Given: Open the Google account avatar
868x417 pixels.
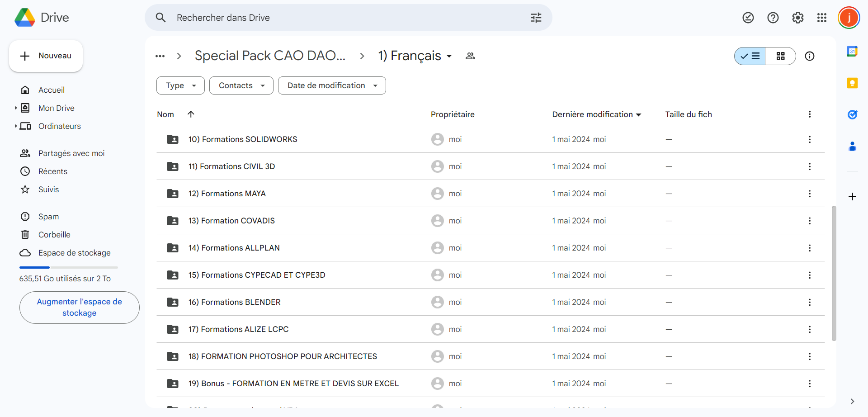Looking at the screenshot, I should point(849,18).
